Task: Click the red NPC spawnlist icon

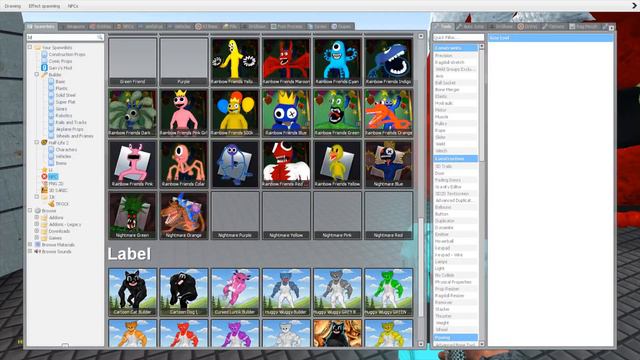Action: (44, 176)
